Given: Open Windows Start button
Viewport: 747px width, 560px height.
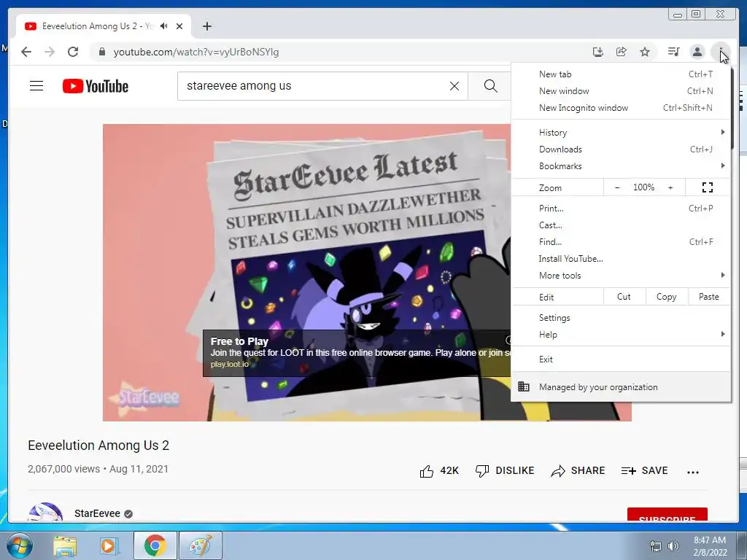Looking at the screenshot, I should click(x=19, y=545).
